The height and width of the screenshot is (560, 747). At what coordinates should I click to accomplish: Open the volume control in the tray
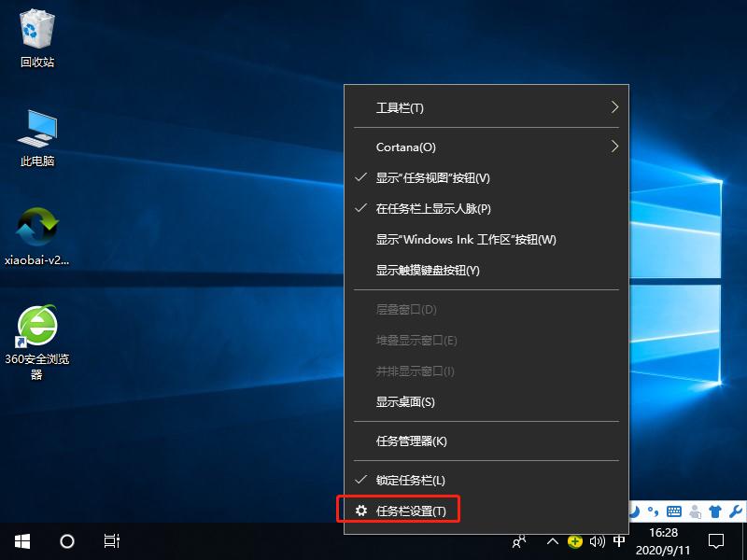[x=597, y=541]
